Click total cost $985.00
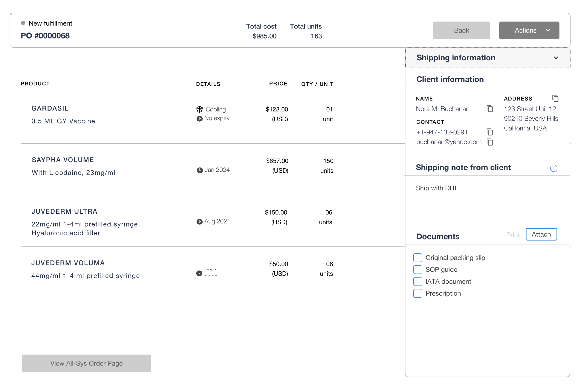The height and width of the screenshot is (392, 580). [265, 36]
